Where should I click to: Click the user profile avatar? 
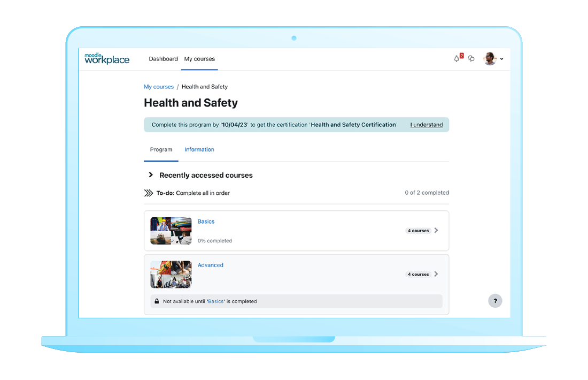coord(490,59)
